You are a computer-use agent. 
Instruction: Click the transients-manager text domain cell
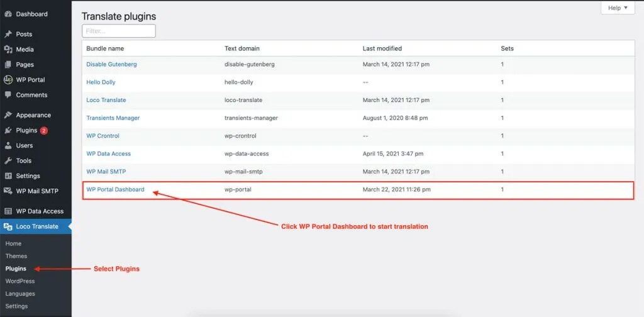pyautogui.click(x=252, y=118)
